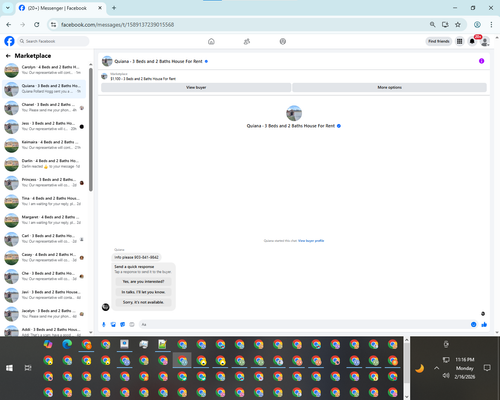This screenshot has height=400, width=500.
Task: Go back using Marketplace back arrow
Action: pyautogui.click(x=8, y=56)
